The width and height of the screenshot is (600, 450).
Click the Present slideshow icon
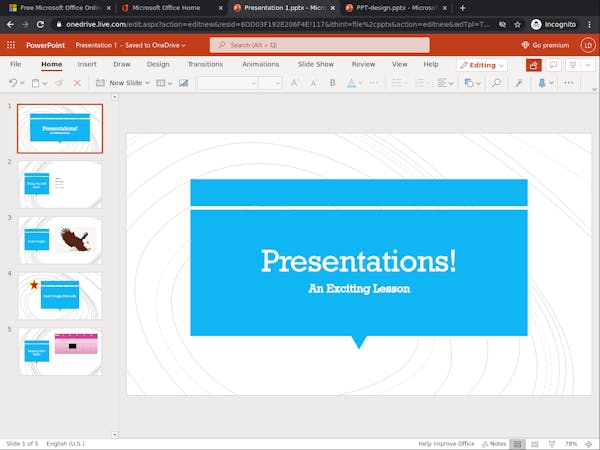click(x=573, y=65)
